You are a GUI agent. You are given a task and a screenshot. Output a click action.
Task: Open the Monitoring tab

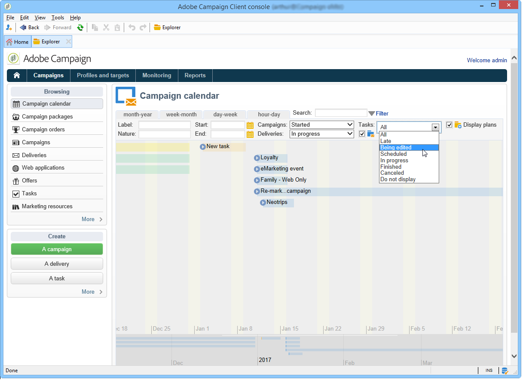(x=157, y=75)
